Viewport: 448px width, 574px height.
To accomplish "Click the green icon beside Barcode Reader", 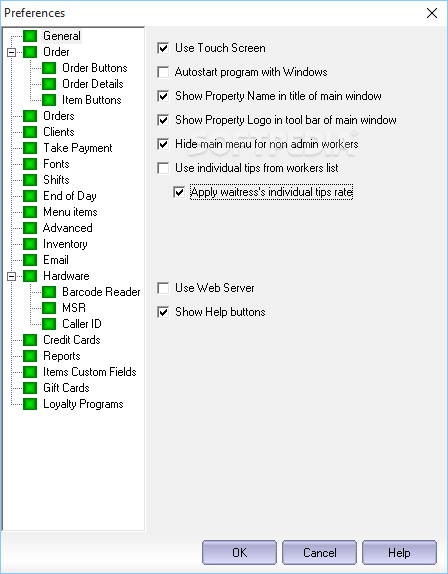I will 49,292.
